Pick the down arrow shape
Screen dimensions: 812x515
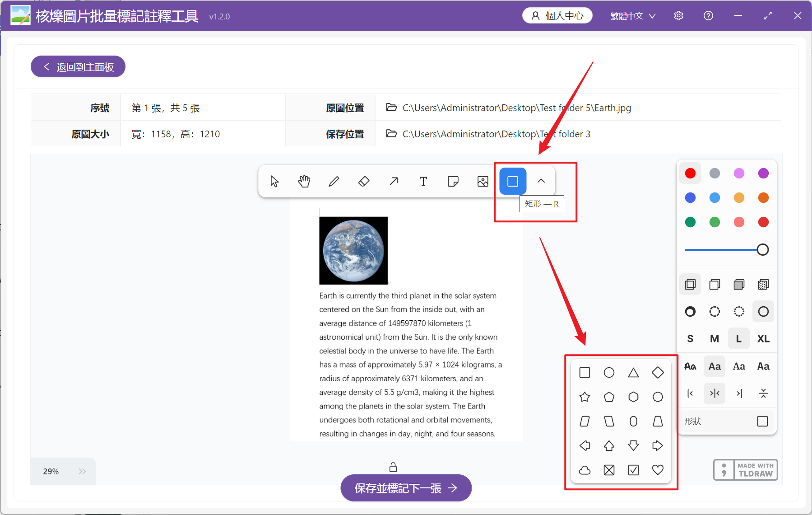click(633, 445)
